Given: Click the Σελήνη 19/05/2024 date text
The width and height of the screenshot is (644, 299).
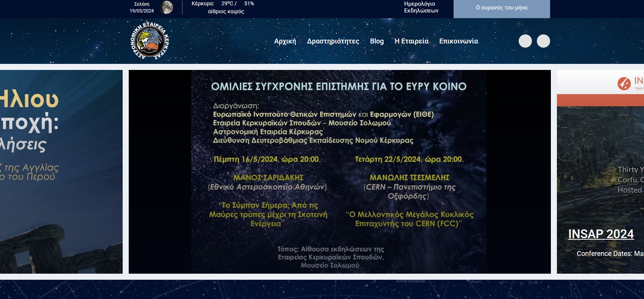Looking at the screenshot, I should pos(142,8).
